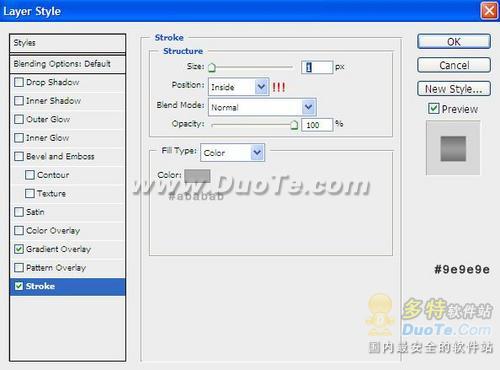Click the Cancel button
Viewport: 500px width, 370px height.
point(454,65)
